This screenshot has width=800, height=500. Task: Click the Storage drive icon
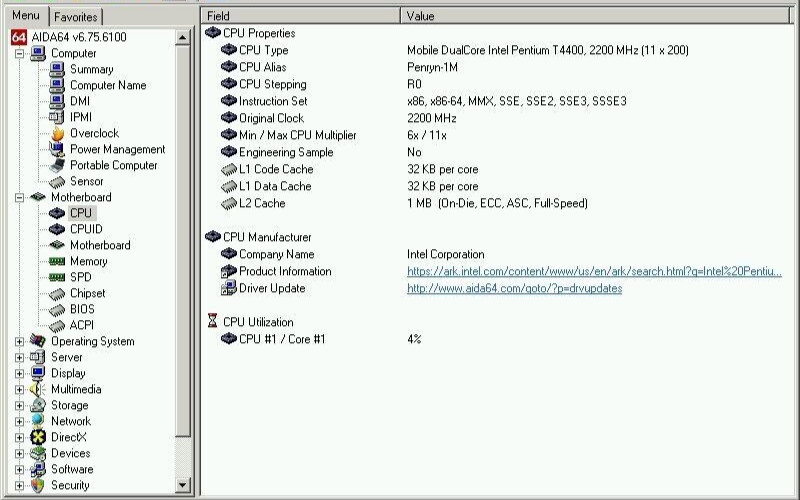pos(38,405)
